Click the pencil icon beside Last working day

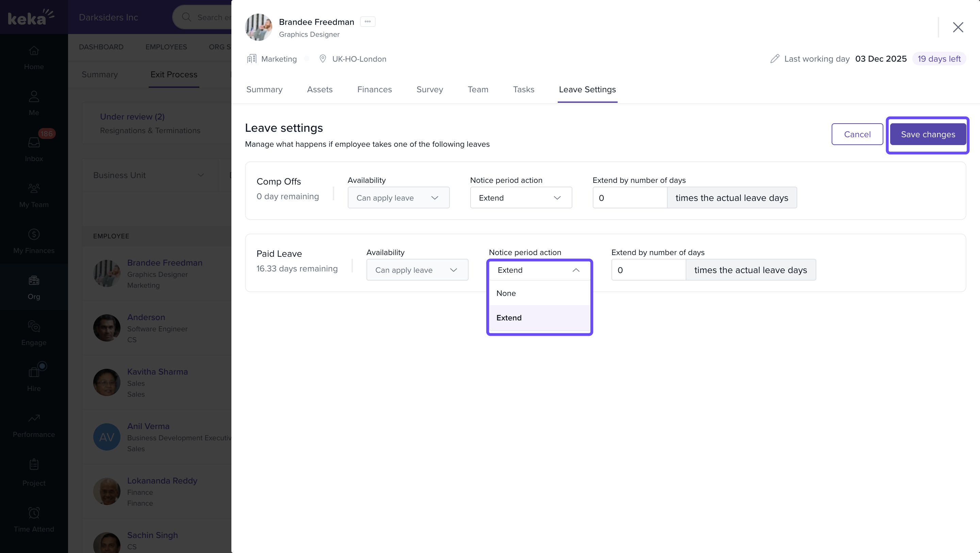tap(774, 59)
